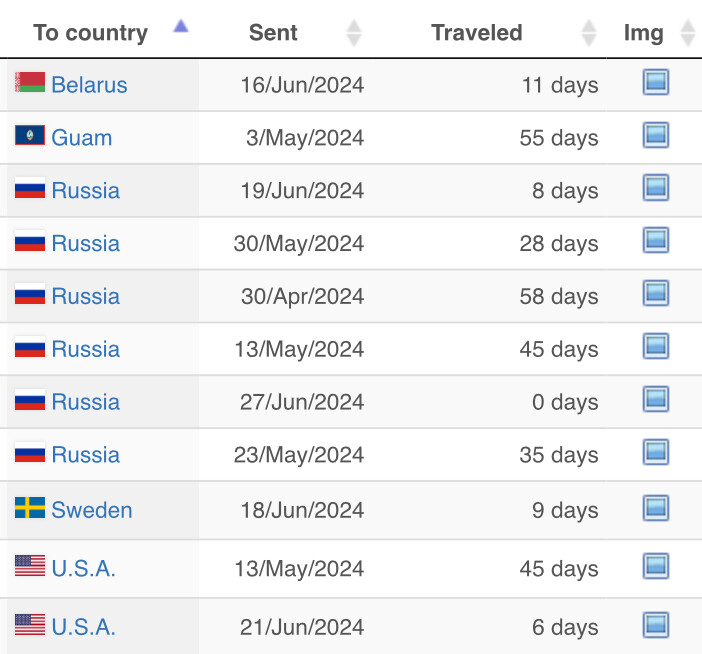This screenshot has width=702, height=654.
Task: Click the Guam flag icon
Action: (30, 137)
